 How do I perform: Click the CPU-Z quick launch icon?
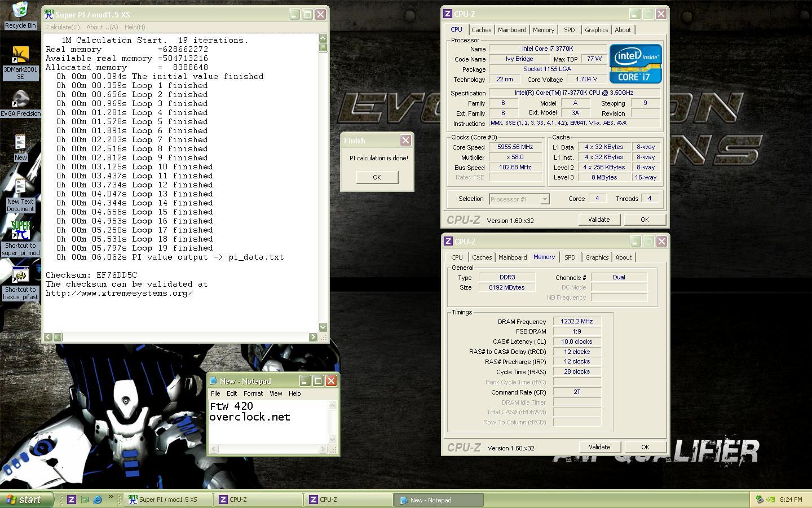(x=72, y=500)
